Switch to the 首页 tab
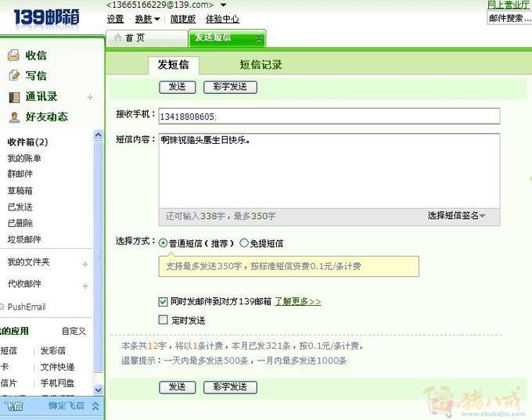 coord(147,38)
